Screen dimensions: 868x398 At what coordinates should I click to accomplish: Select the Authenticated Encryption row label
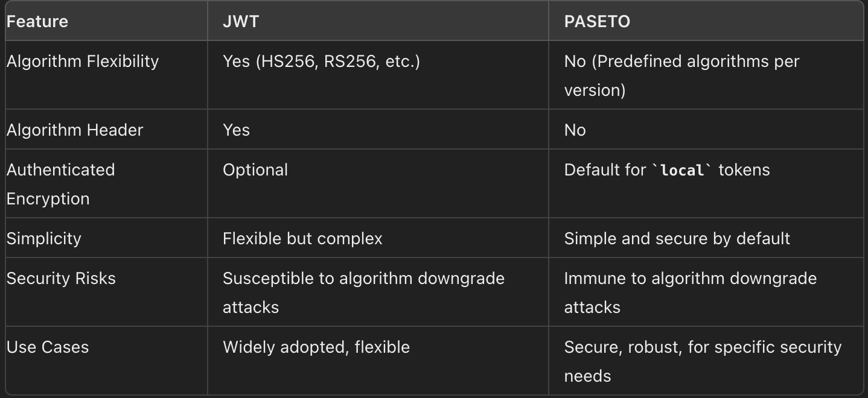60,184
